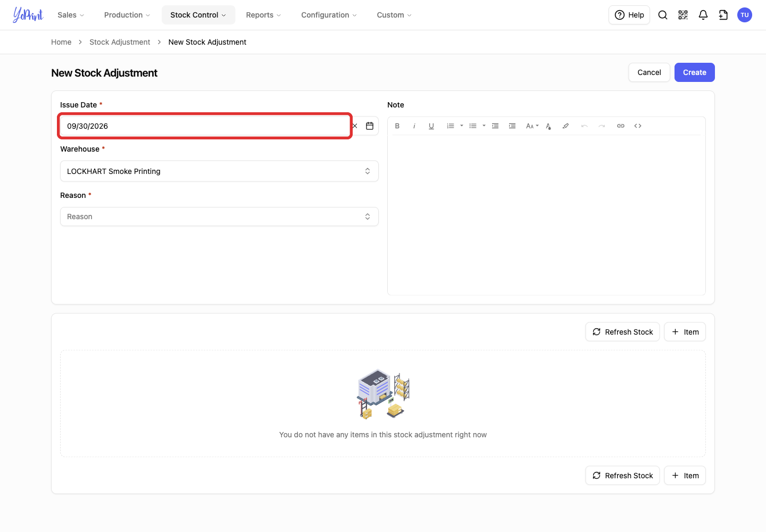Open the notifications bell
This screenshot has width=766, height=532.
click(x=703, y=15)
